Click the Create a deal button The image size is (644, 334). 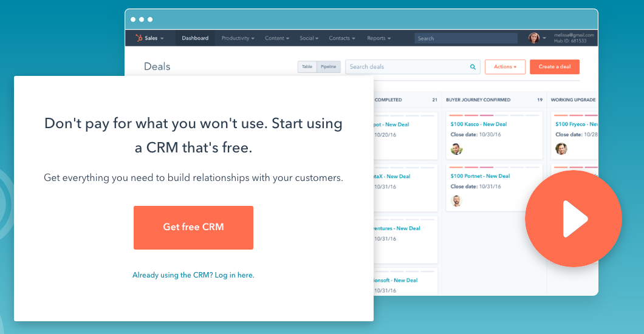(555, 67)
